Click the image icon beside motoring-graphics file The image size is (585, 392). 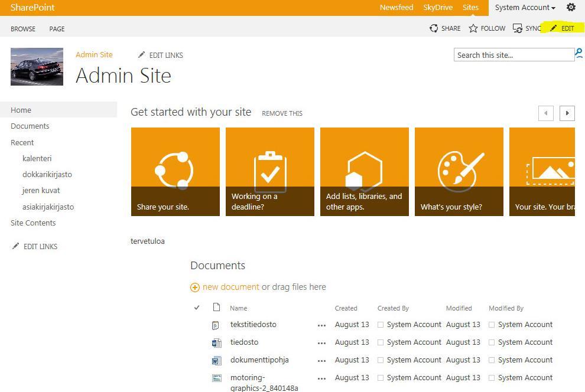[x=217, y=378]
